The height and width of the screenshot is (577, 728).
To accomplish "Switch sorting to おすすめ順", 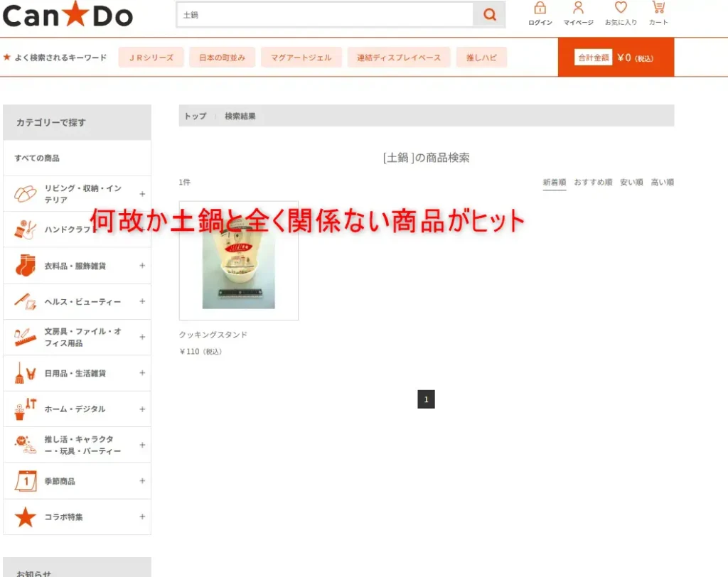I will [594, 182].
